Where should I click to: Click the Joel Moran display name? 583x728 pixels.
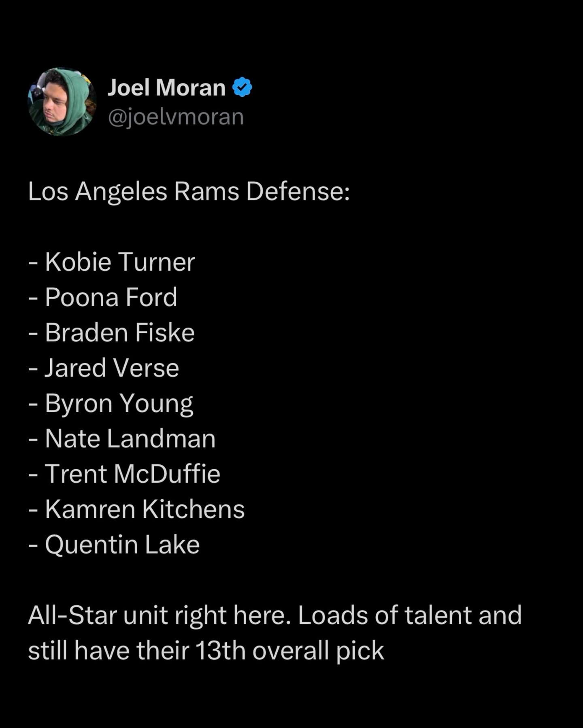click(x=166, y=87)
